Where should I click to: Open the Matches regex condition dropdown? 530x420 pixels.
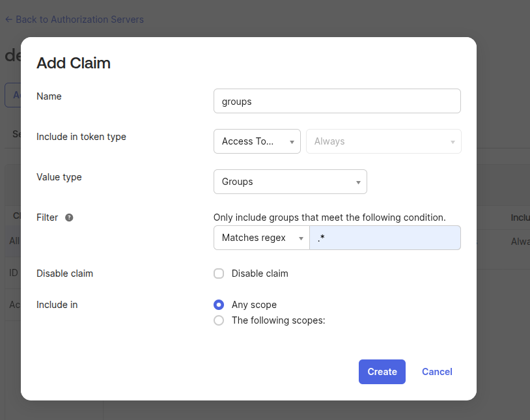[261, 238]
